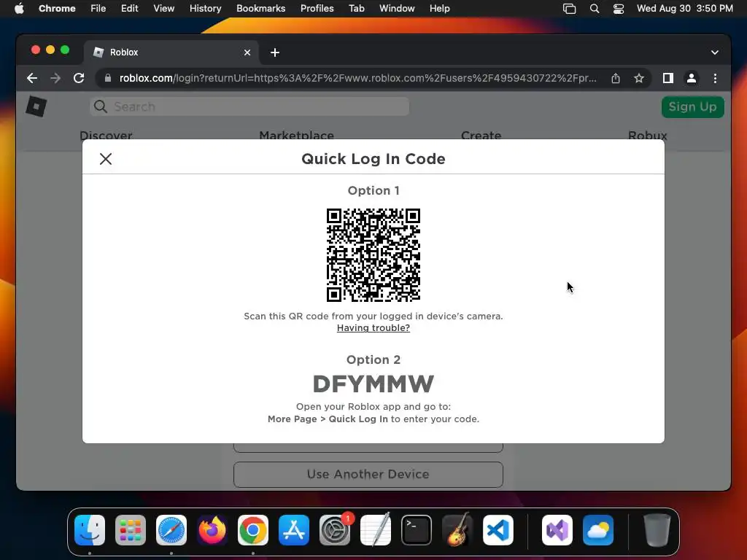Open App Store from the dock
This screenshot has width=747, height=560.
(294, 530)
